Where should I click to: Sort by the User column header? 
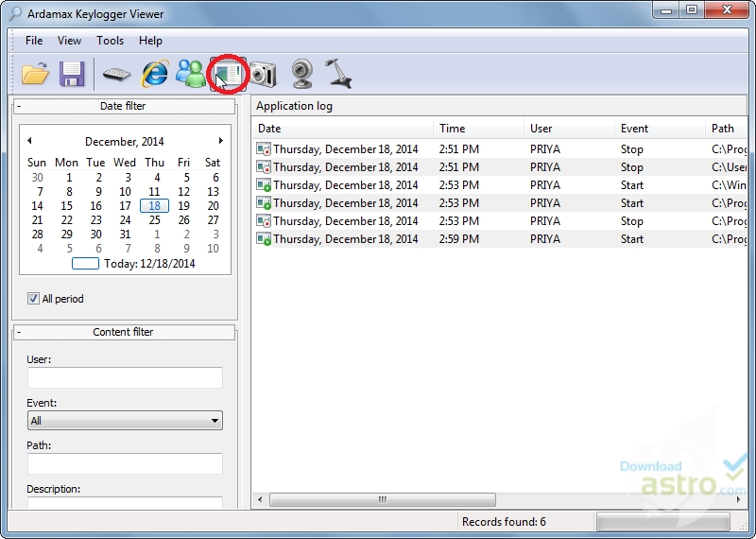(569, 129)
